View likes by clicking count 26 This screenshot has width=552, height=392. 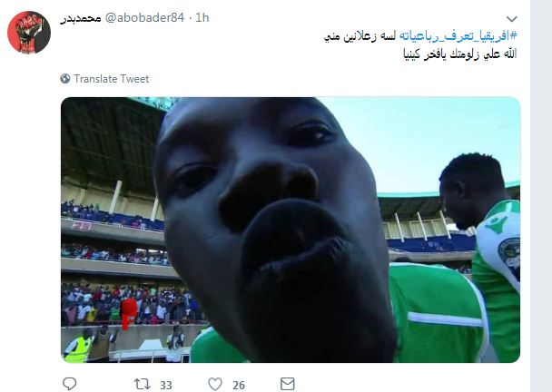click(x=239, y=385)
